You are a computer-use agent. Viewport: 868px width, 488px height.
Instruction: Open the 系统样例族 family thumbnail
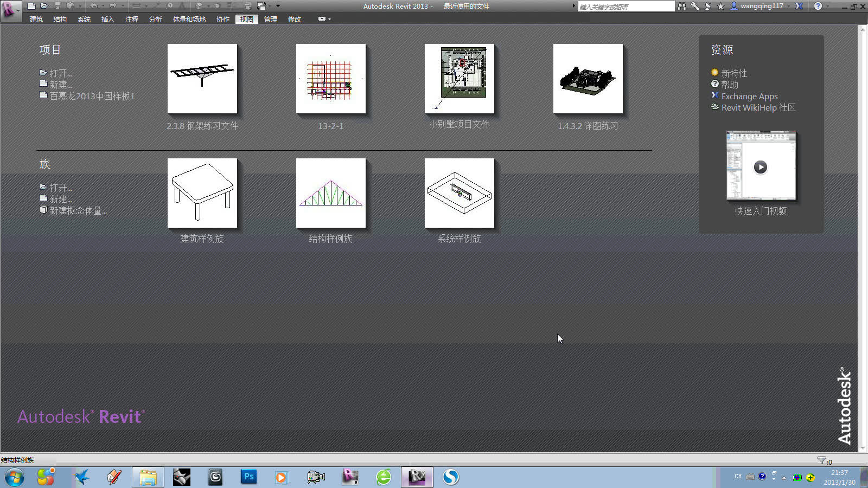point(459,193)
